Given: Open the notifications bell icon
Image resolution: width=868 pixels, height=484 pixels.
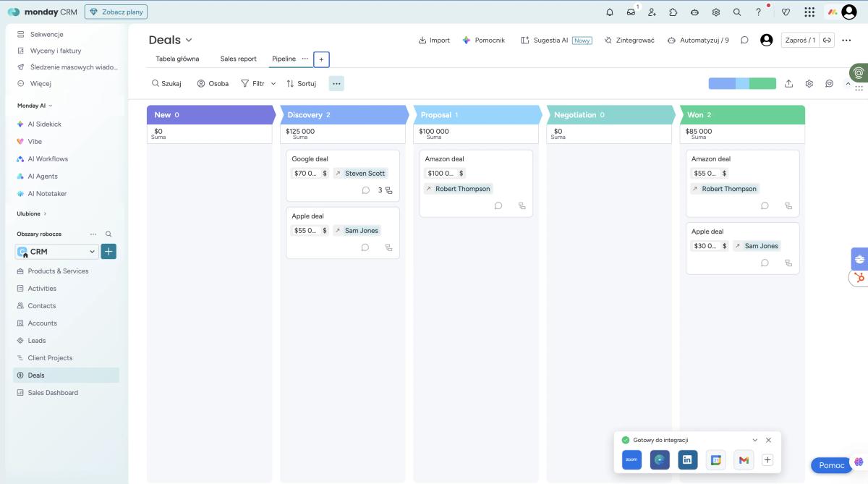Looking at the screenshot, I should click(610, 12).
